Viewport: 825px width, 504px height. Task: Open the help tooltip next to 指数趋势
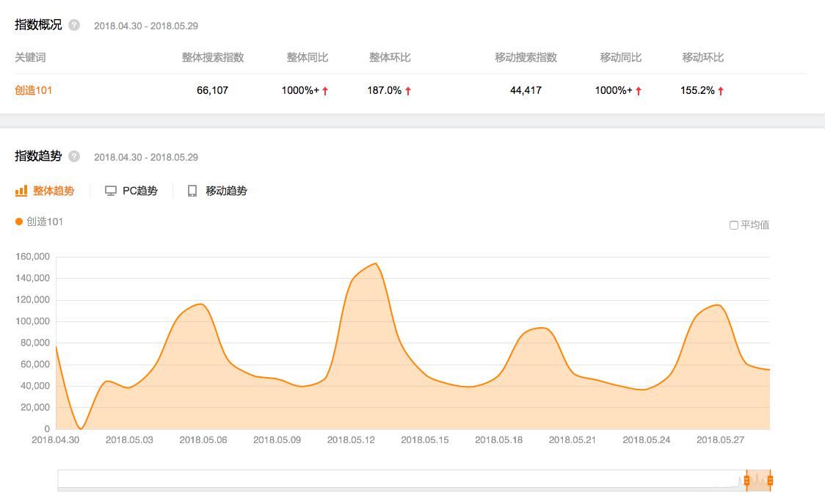click(74, 156)
